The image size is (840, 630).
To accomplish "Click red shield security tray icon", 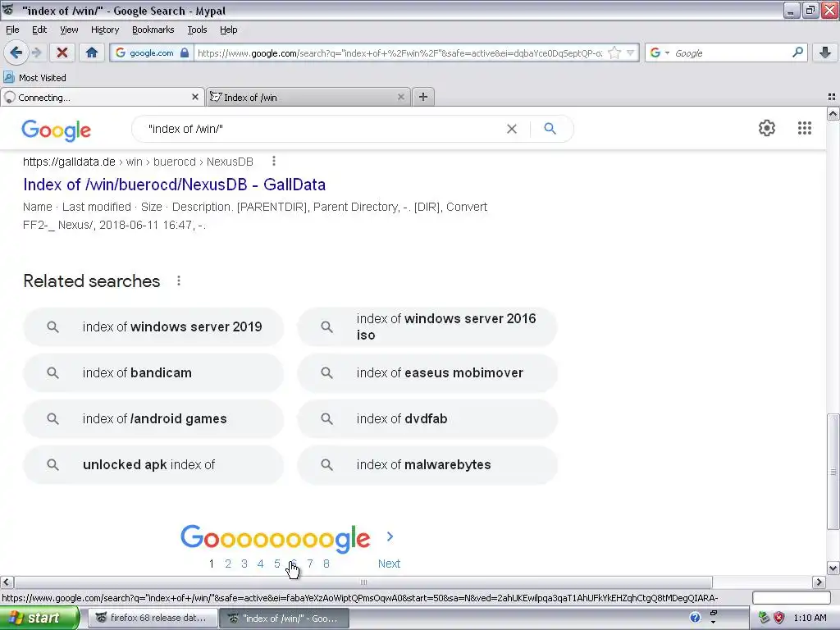I will 779,618.
